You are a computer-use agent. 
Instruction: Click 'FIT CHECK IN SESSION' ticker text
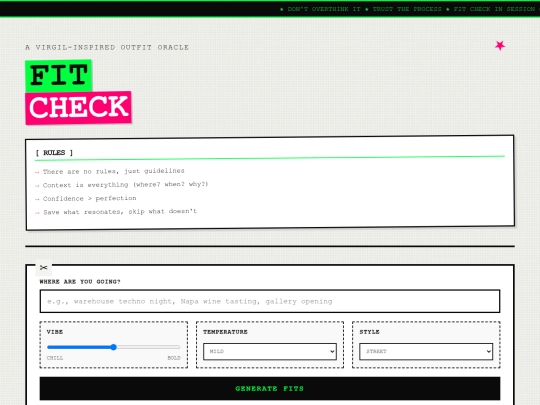(494, 9)
